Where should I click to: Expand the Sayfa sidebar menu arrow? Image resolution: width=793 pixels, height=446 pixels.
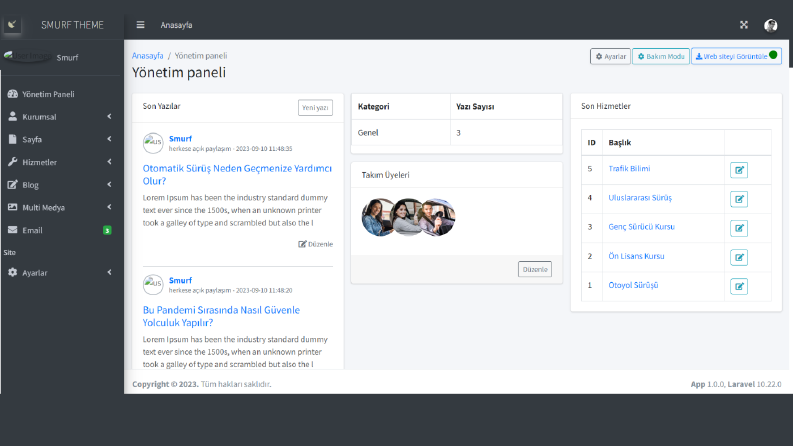109,139
